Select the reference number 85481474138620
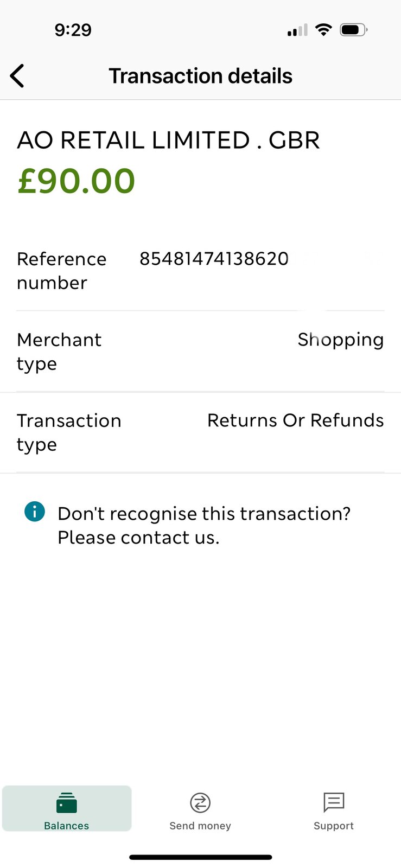The image size is (401, 868). (x=214, y=259)
